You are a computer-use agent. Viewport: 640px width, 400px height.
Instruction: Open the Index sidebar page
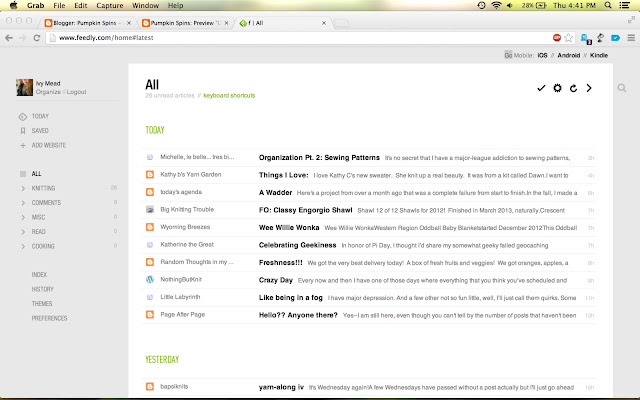(x=39, y=275)
